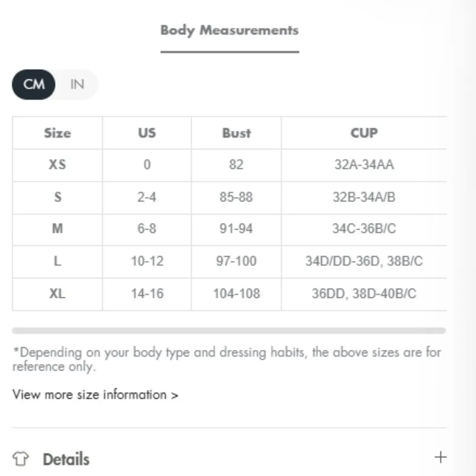Select the XS size row label

57,165
